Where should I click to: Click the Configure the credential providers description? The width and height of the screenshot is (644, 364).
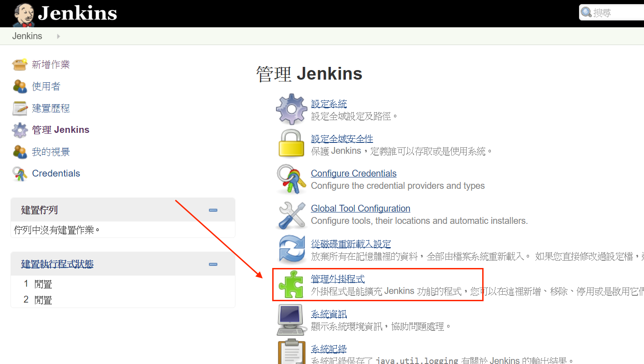398,186
